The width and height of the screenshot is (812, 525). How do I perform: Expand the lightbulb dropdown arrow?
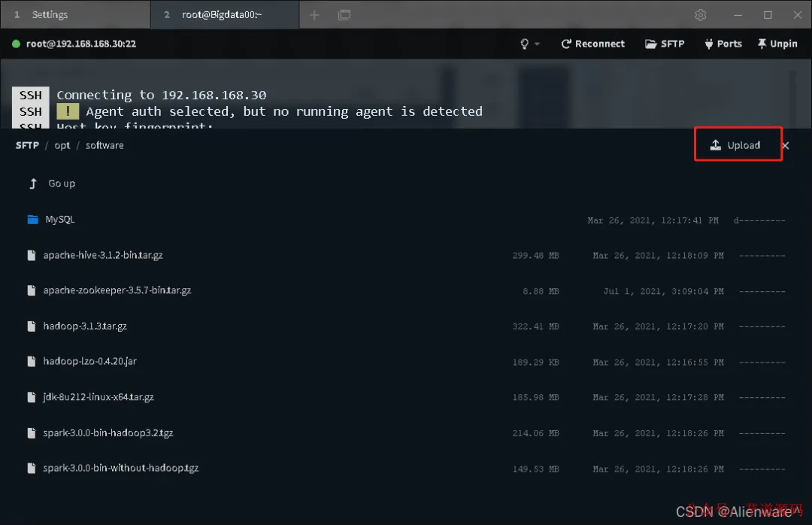[x=537, y=44]
